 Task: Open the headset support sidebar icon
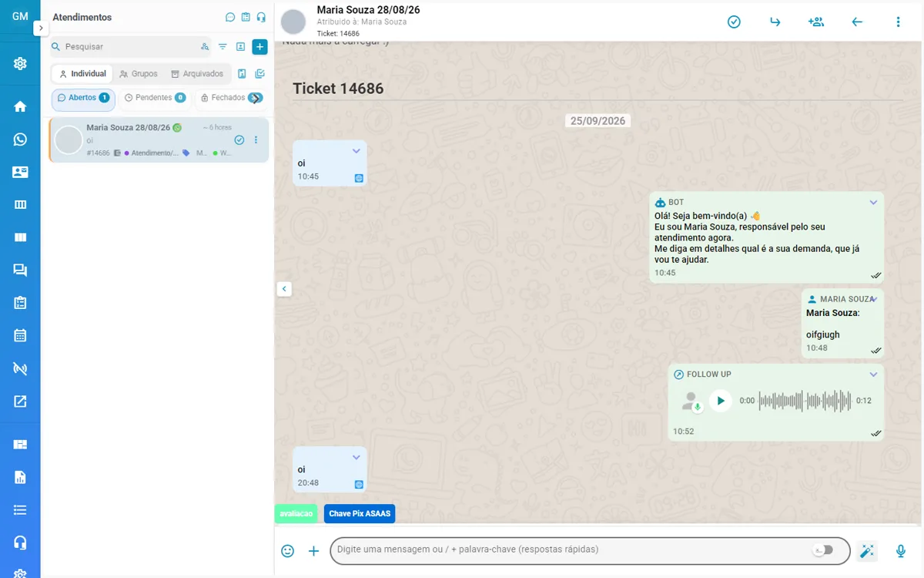(20, 543)
